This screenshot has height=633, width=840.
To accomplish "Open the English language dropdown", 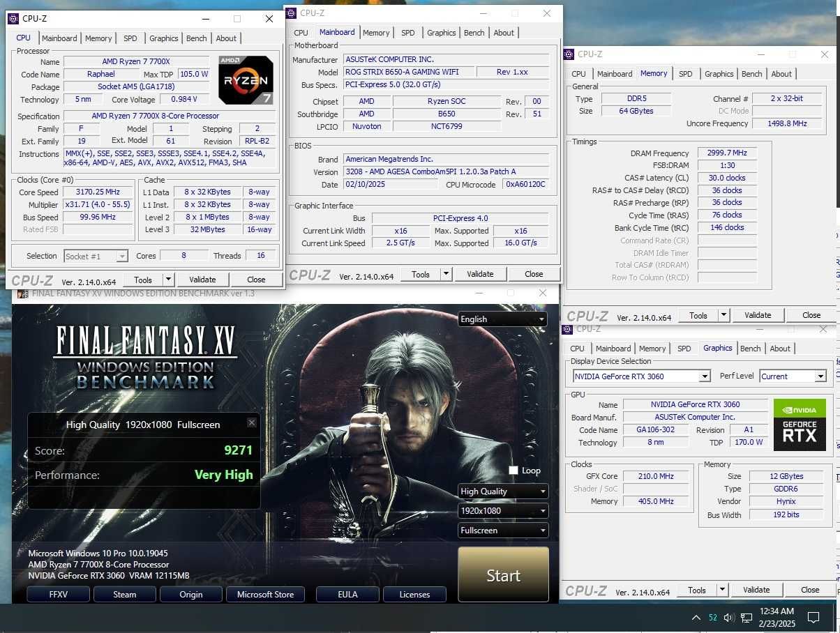I will pyautogui.click(x=503, y=319).
